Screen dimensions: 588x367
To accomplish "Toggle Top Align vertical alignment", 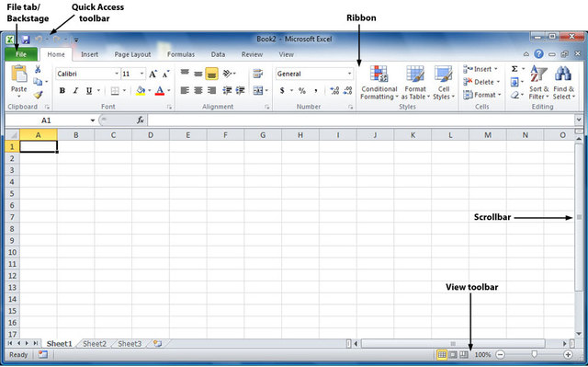I will click(x=185, y=74).
